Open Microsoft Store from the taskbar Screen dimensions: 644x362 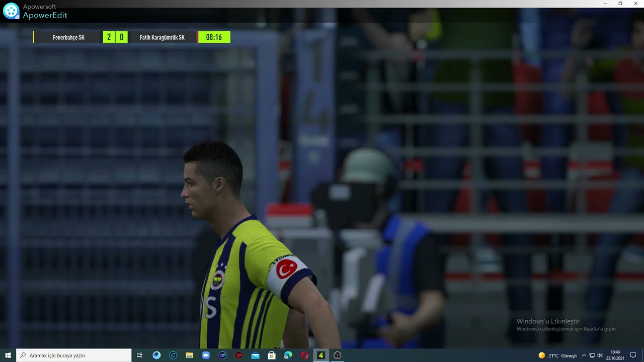pyautogui.click(x=272, y=355)
